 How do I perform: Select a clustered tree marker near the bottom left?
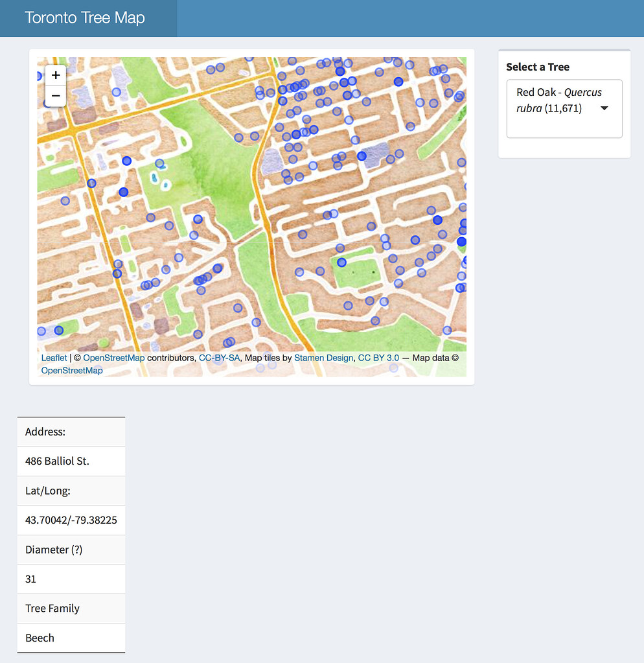pos(58,331)
